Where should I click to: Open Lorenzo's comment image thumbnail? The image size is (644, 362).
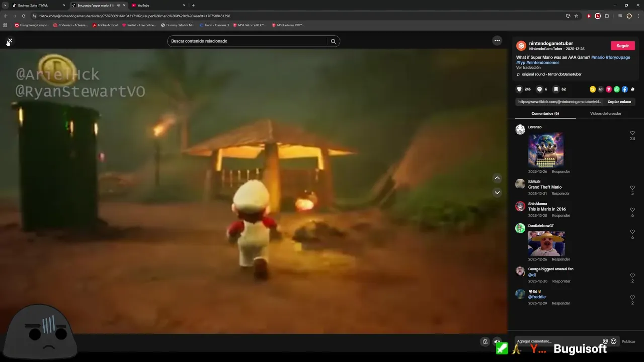pyautogui.click(x=546, y=150)
